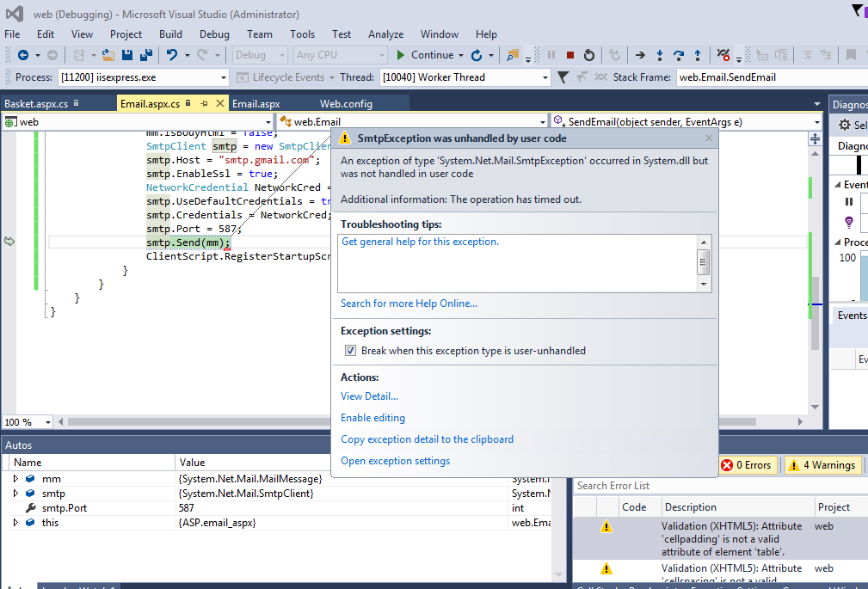Click Search for more Help Online
The image size is (868, 589).
click(409, 304)
